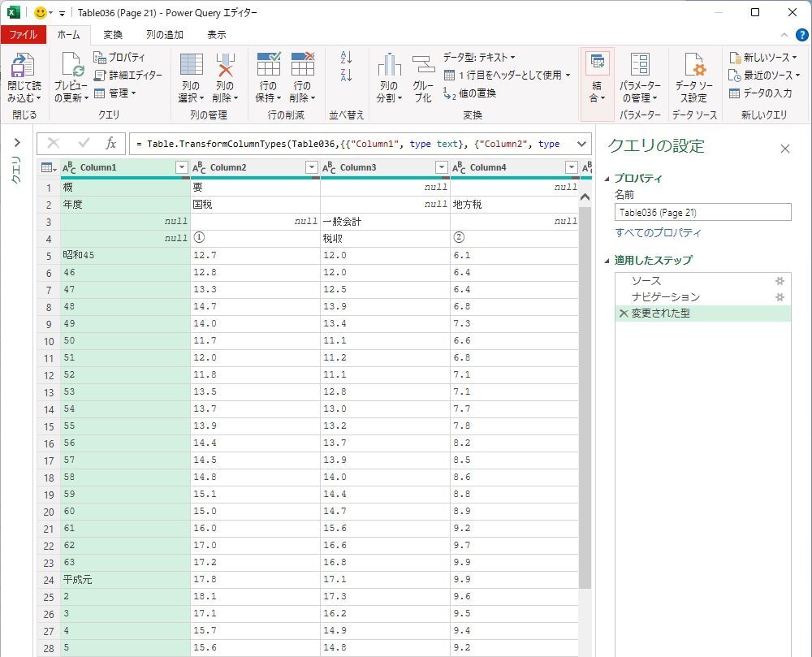Open the データ型: テキスト data type dropdown
This screenshot has height=657, width=812.
479,57
